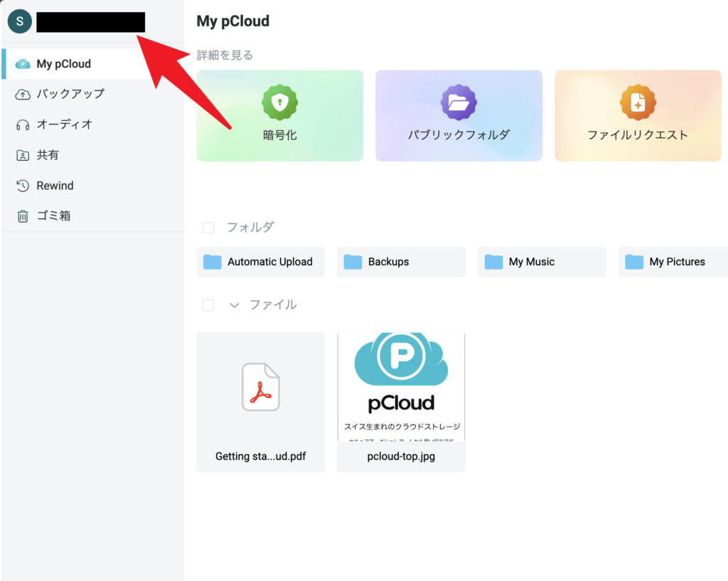
Task: Open the ファイルリクエスト card
Action: [637, 115]
